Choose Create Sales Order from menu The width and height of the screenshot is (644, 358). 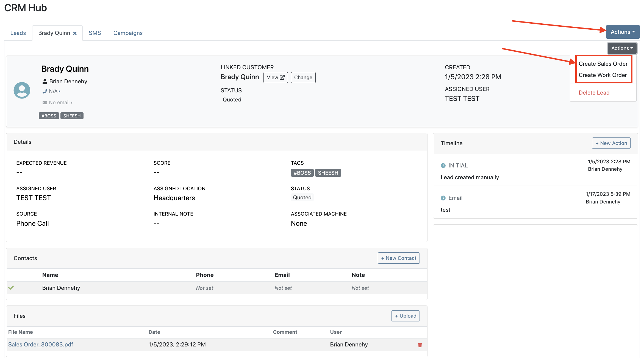tap(603, 64)
